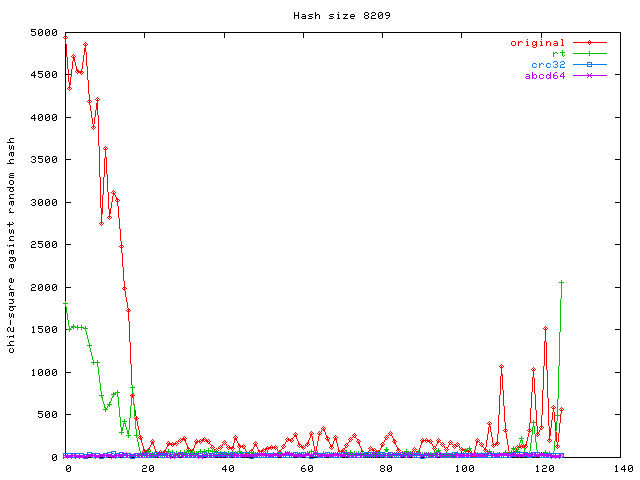Click the y-axis value 4500
The width and height of the screenshot is (640, 480).
44,75
